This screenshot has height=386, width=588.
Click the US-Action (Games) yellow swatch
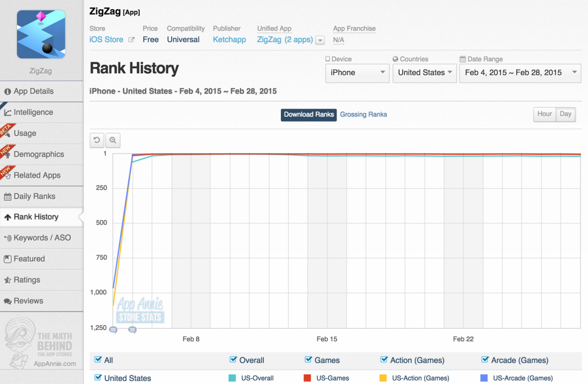click(383, 378)
